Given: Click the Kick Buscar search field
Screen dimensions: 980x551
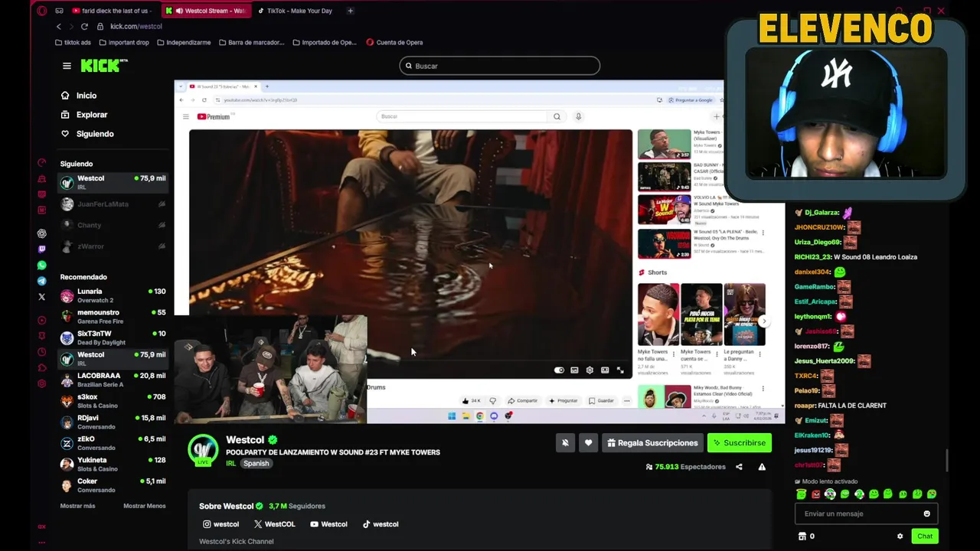Looking at the screenshot, I should click(x=499, y=66).
